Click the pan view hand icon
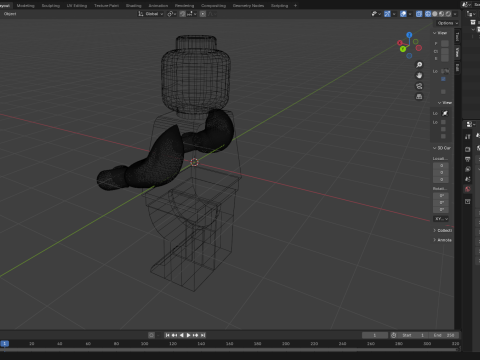The height and width of the screenshot is (360, 480). coord(419,75)
